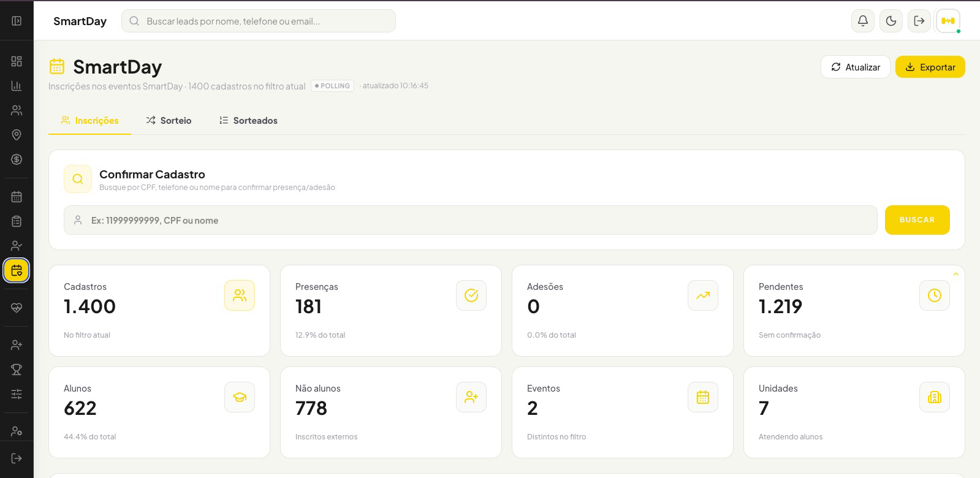Screen dimensions: 980x478
Task: Click the "Distintos no filtro" label
Action: [556, 437]
